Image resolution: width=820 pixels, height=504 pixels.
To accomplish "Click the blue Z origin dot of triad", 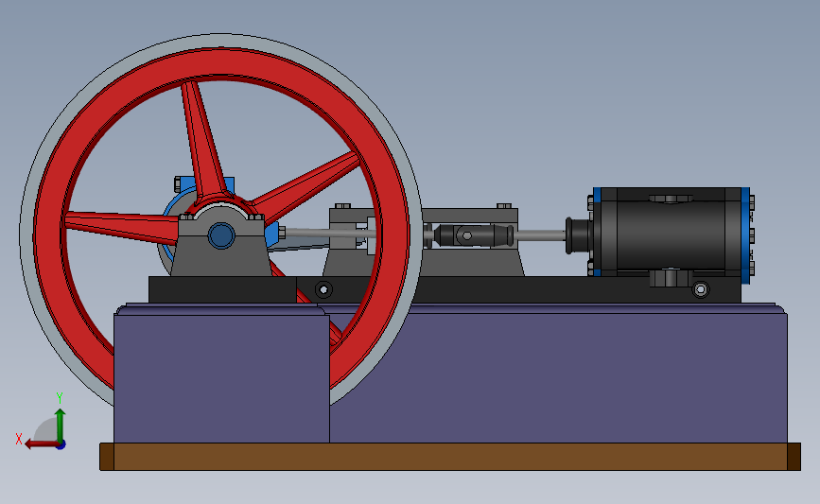I will 61,444.
